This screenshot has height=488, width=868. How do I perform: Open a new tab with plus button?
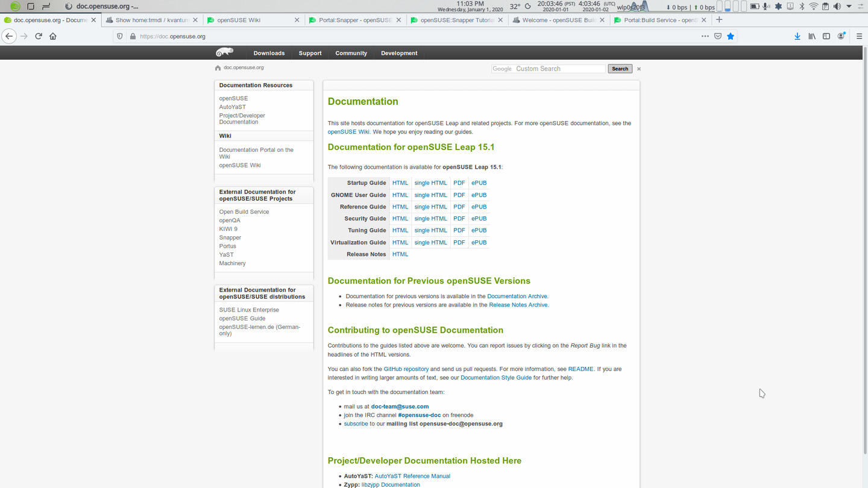[x=719, y=20]
